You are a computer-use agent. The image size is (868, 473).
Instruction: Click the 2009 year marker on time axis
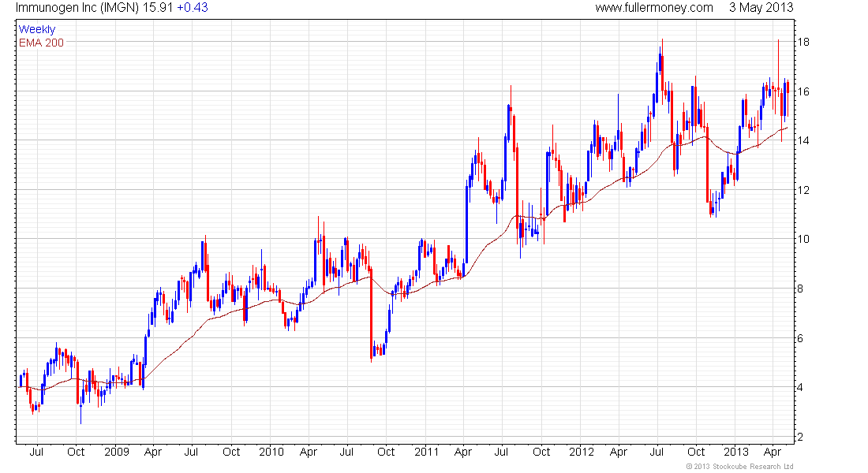[116, 452]
